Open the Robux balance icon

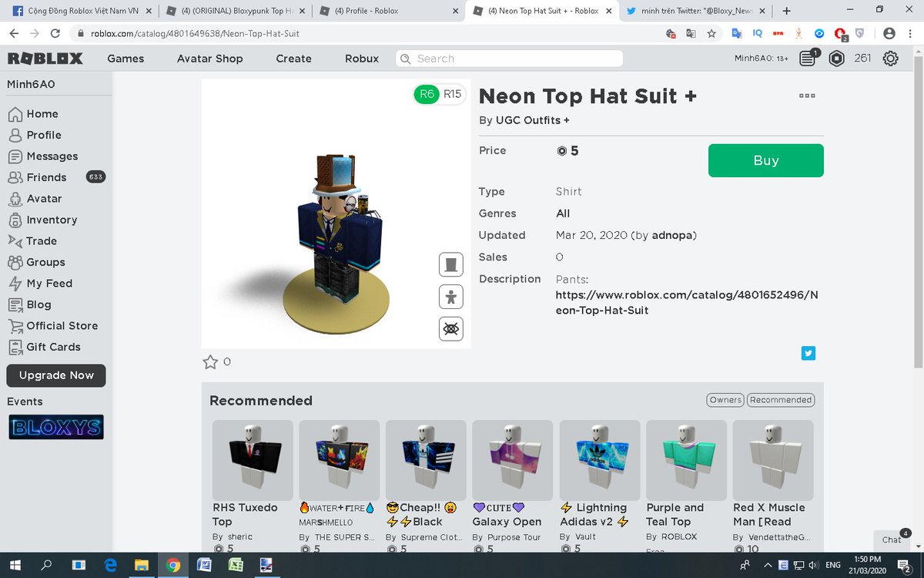(837, 59)
